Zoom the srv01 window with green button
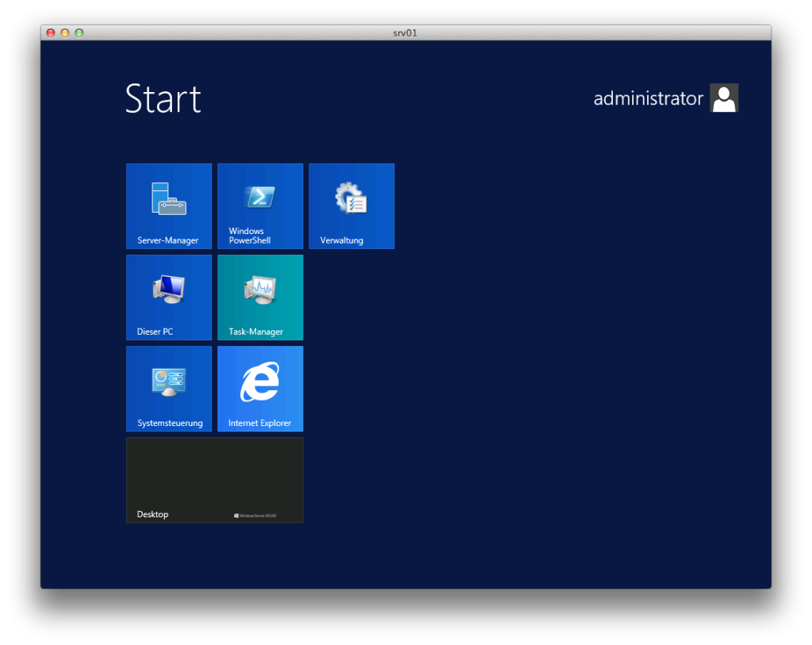812x645 pixels. point(79,33)
